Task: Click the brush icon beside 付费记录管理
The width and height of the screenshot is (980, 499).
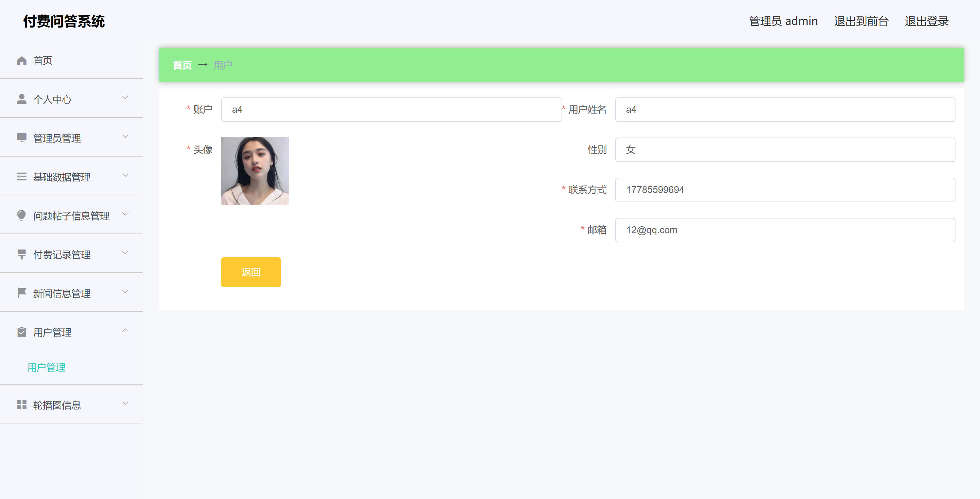Action: point(22,254)
